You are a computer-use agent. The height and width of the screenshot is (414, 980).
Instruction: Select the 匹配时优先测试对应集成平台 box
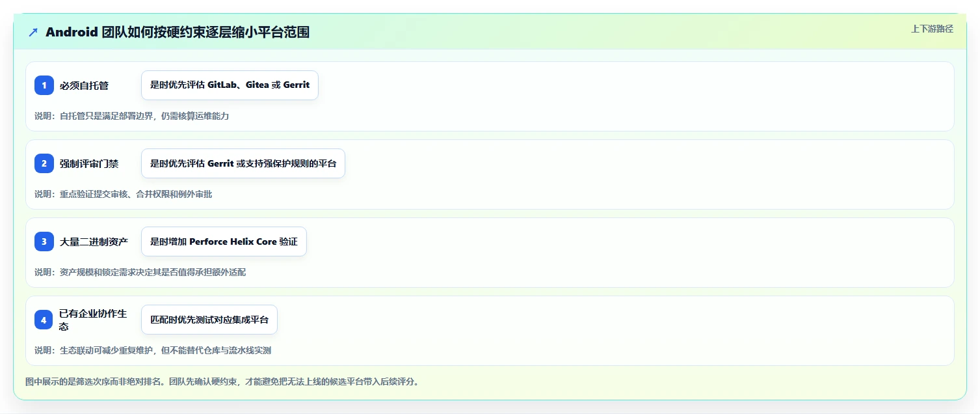[x=209, y=320]
